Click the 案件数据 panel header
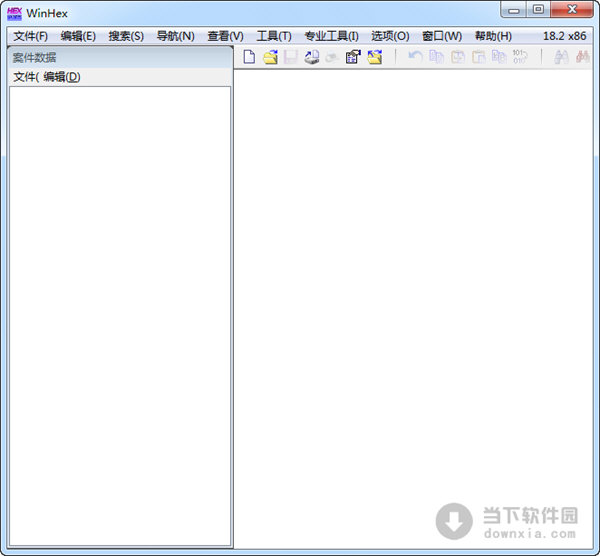Image resolution: width=600 pixels, height=556 pixels. [x=120, y=58]
